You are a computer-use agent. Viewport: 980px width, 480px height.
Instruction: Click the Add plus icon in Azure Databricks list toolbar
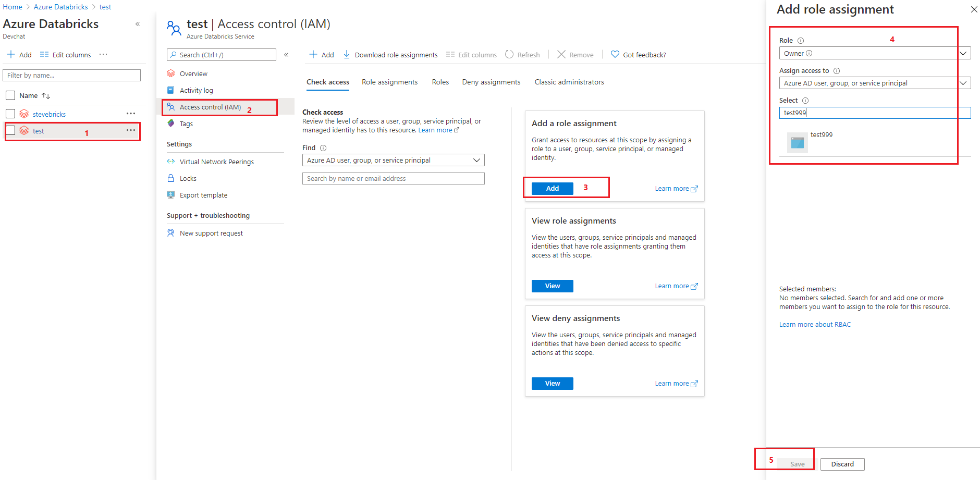pos(11,54)
